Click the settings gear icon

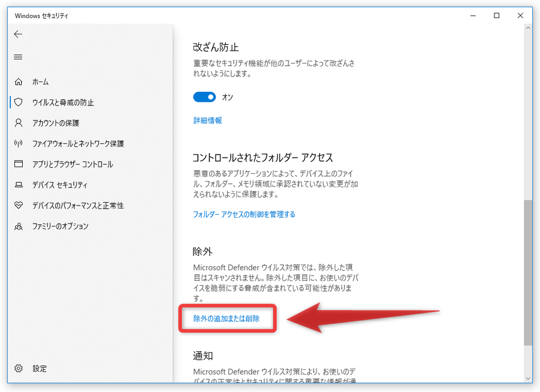click(x=19, y=368)
